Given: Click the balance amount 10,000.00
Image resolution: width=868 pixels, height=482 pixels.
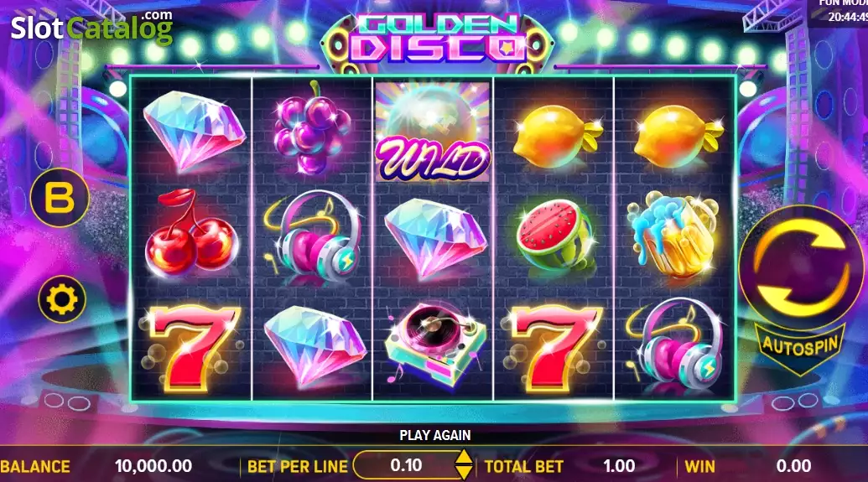Looking at the screenshot, I should click(x=153, y=466).
